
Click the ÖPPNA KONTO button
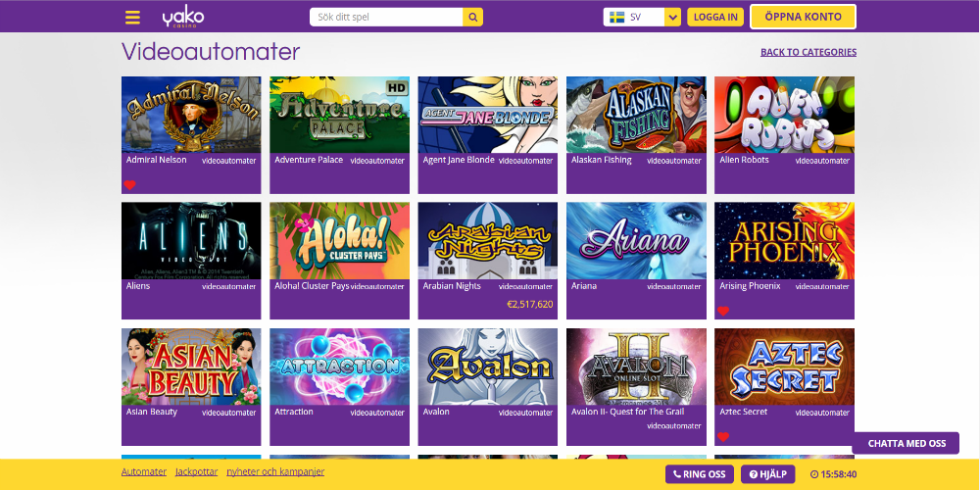804,17
